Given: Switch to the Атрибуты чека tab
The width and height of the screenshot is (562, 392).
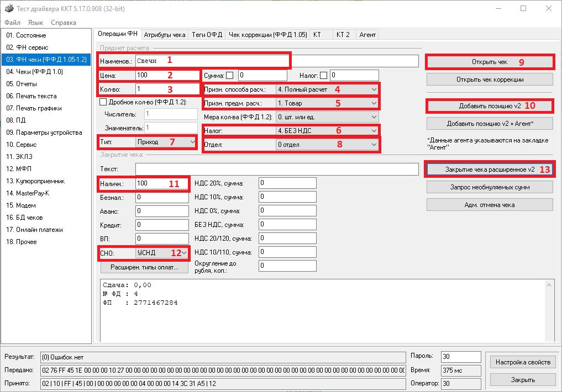Looking at the screenshot, I should click(164, 34).
